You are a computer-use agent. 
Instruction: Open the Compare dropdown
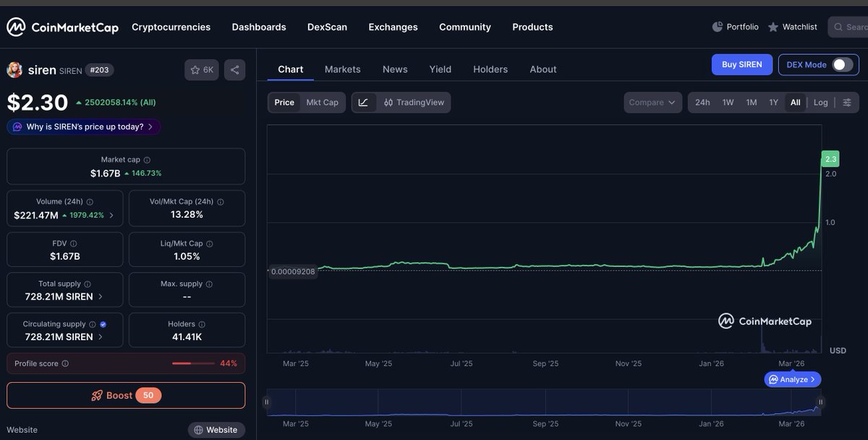click(652, 103)
